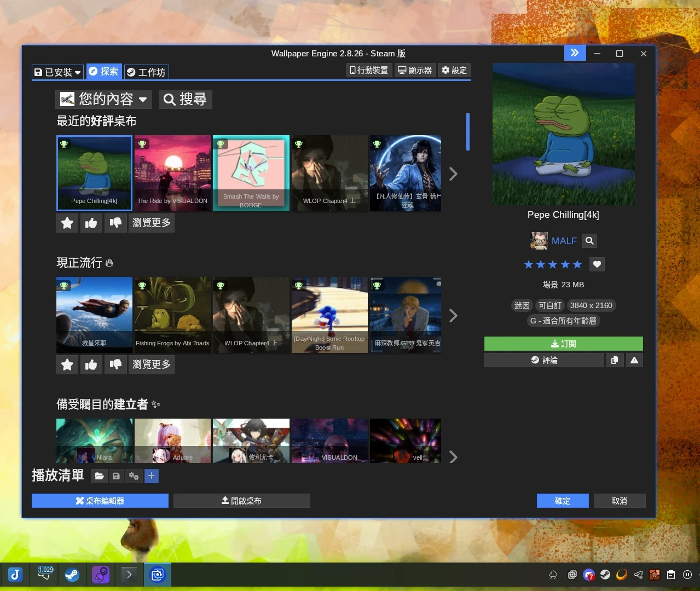This screenshot has height=591, width=700.
Task: Show next wallpapers in 現正流行 row
Action: 453,316
